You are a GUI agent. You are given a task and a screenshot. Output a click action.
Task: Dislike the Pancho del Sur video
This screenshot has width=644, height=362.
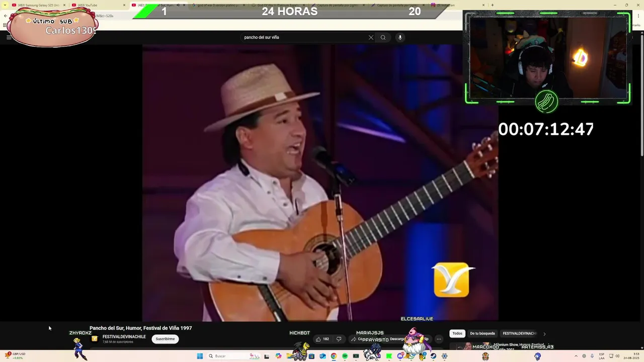[339, 339]
